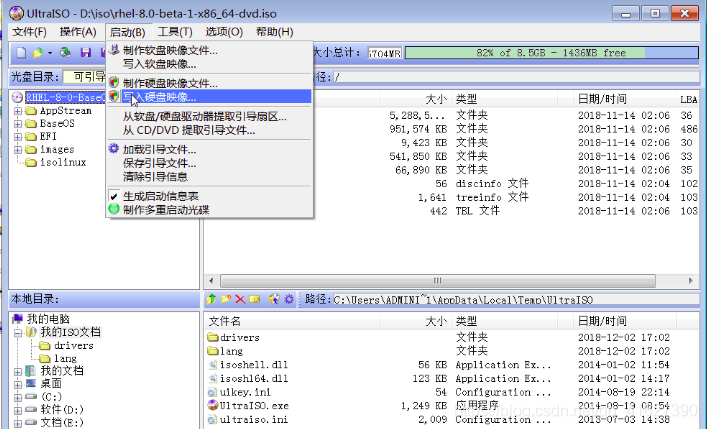Expand the 桌面 tree node
The height and width of the screenshot is (429, 707).
coord(18,384)
